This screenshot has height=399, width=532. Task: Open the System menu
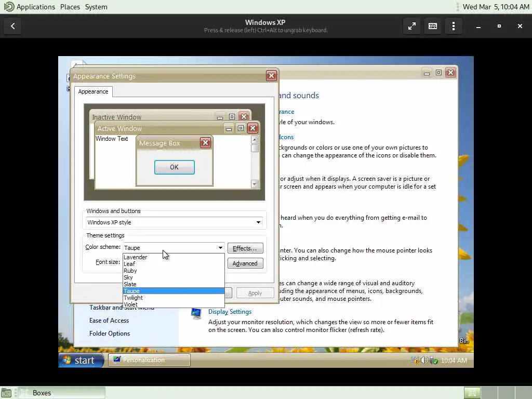pos(96,7)
